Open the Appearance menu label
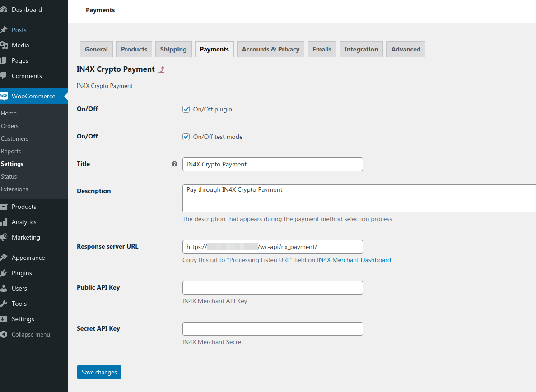This screenshot has width=536, height=392. (28, 258)
